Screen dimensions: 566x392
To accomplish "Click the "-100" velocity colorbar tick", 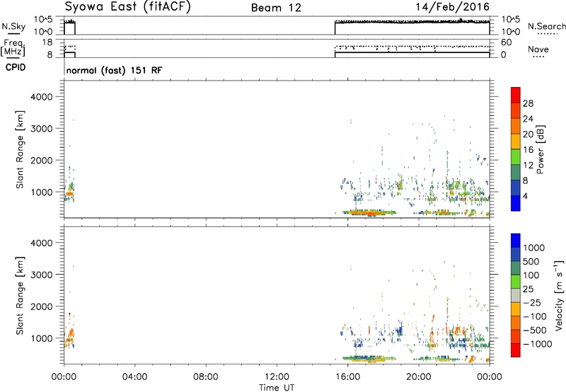I will [535, 316].
